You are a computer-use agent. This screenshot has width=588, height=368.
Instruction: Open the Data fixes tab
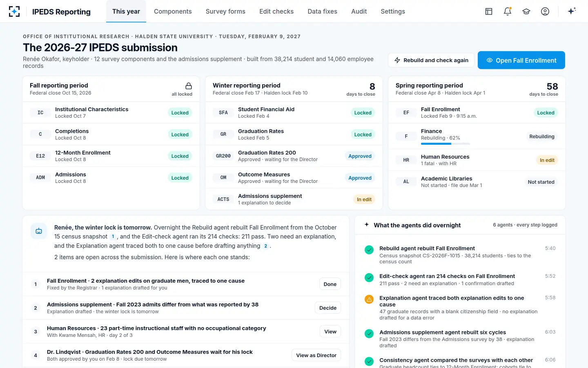323,11
